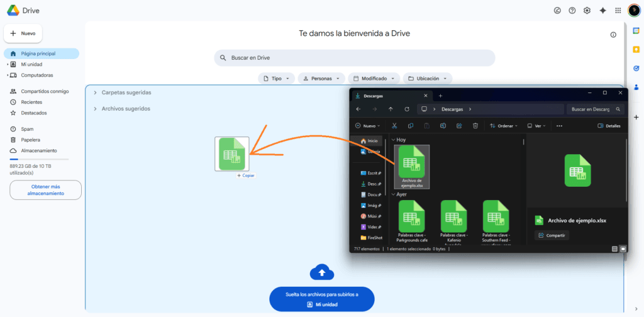644x317 pixels.
Task: Launch the Gemini sparkle icon in Drive
Action: tap(602, 11)
